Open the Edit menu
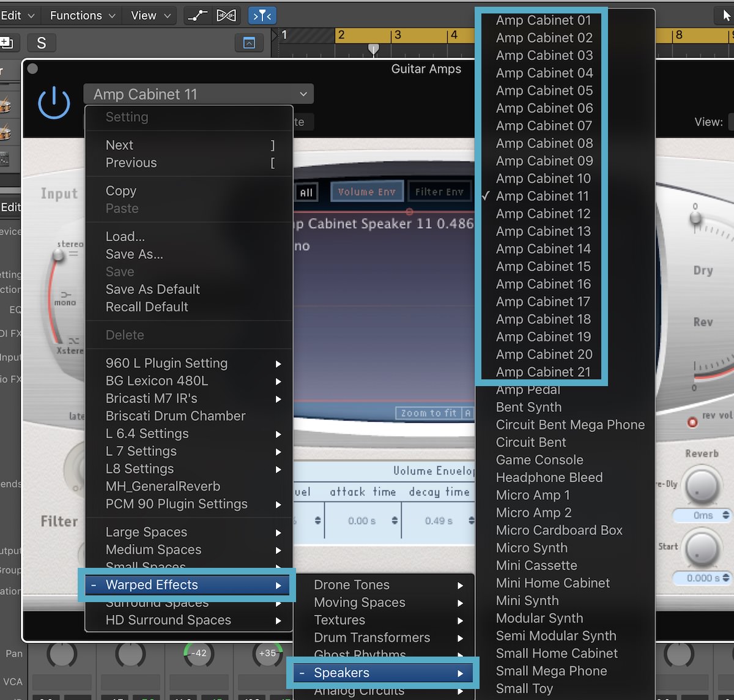The image size is (734, 700). tap(17, 15)
